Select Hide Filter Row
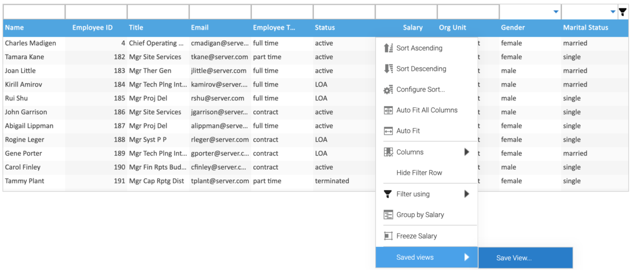 click(427, 173)
